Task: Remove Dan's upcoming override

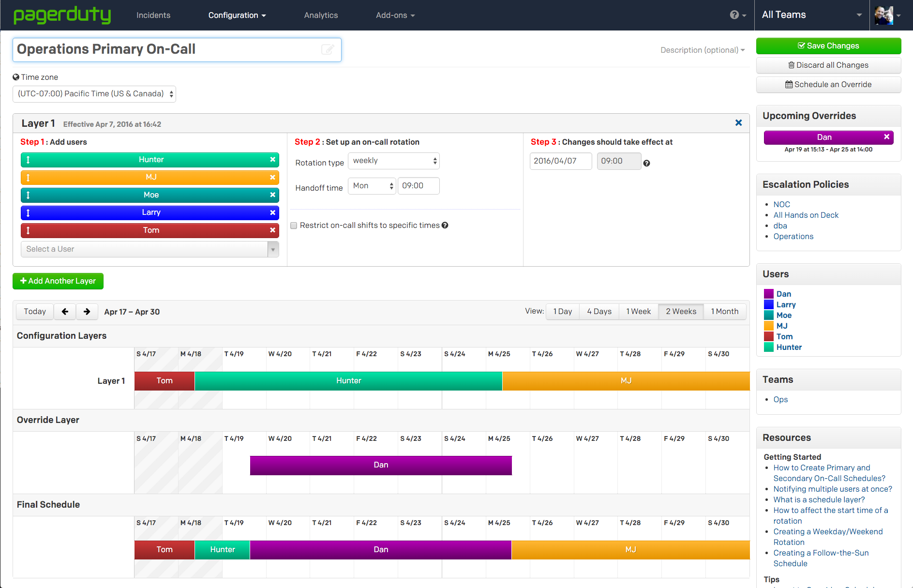Action: tap(886, 137)
